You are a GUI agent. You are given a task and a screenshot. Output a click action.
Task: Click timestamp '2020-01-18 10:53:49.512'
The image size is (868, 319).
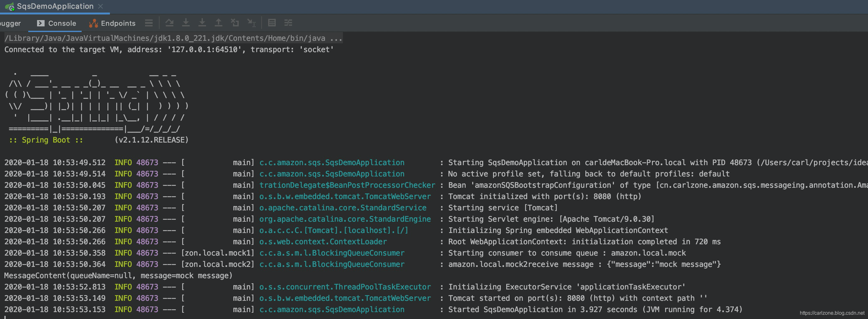(x=55, y=162)
